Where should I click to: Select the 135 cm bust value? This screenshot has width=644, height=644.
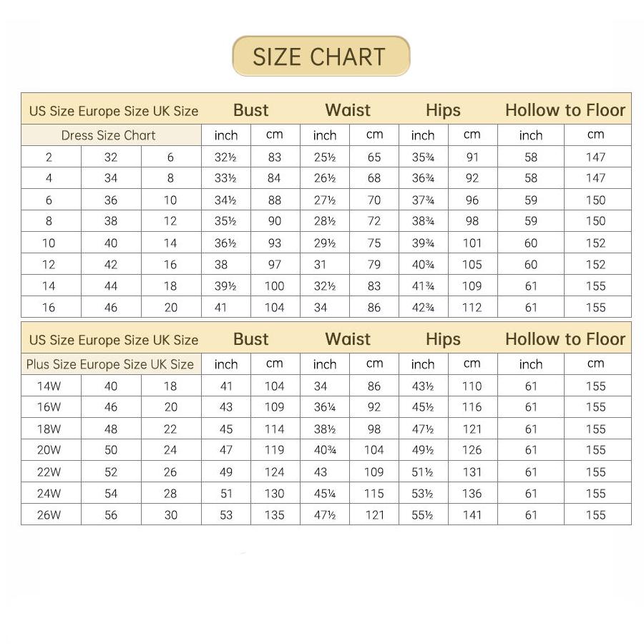[x=275, y=515]
